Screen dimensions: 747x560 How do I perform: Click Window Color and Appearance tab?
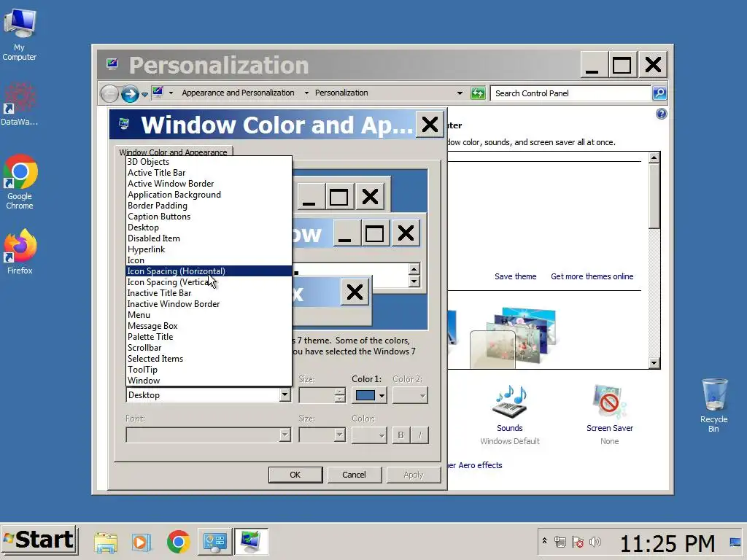(173, 152)
